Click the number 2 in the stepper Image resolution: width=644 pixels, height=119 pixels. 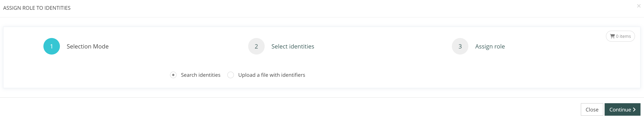point(256,46)
